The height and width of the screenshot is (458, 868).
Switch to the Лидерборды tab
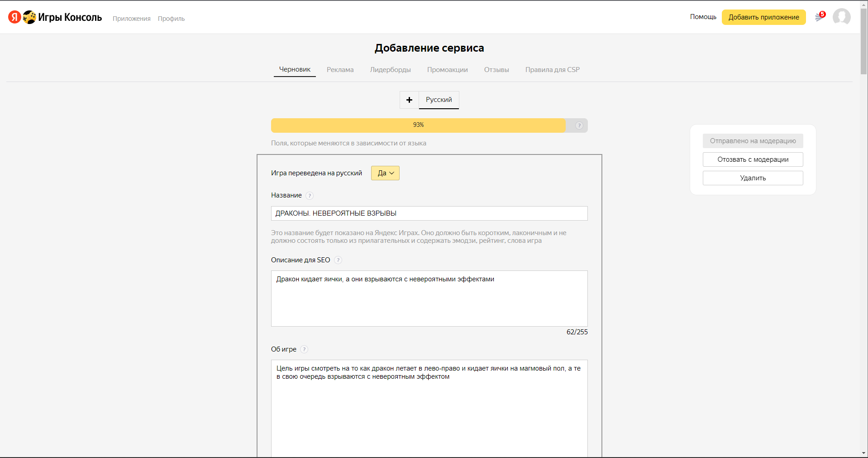point(390,69)
